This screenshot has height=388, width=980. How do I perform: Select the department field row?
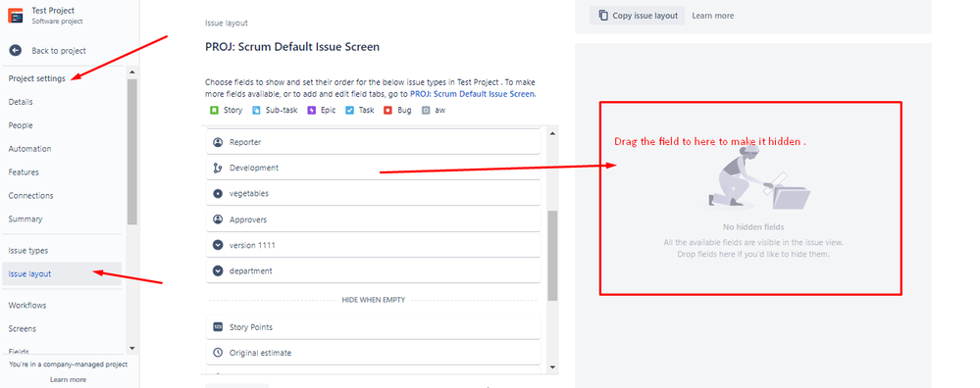(373, 271)
